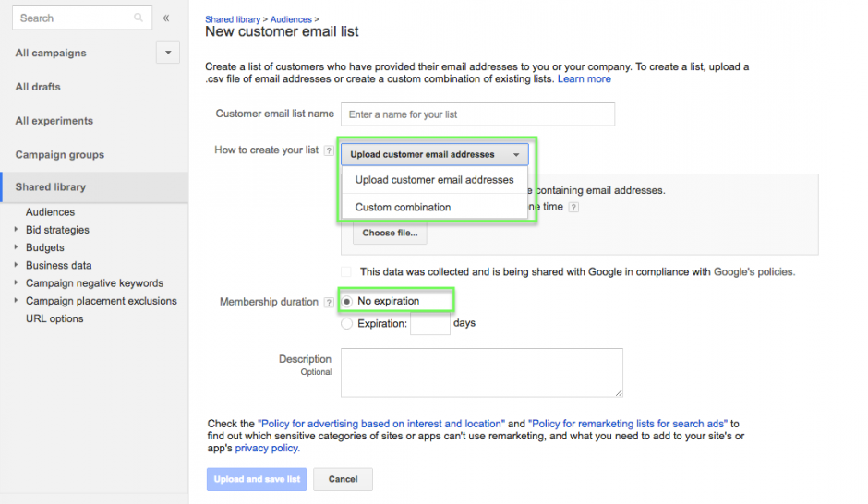
Task: Select the No expiration radio button
Action: (346, 302)
